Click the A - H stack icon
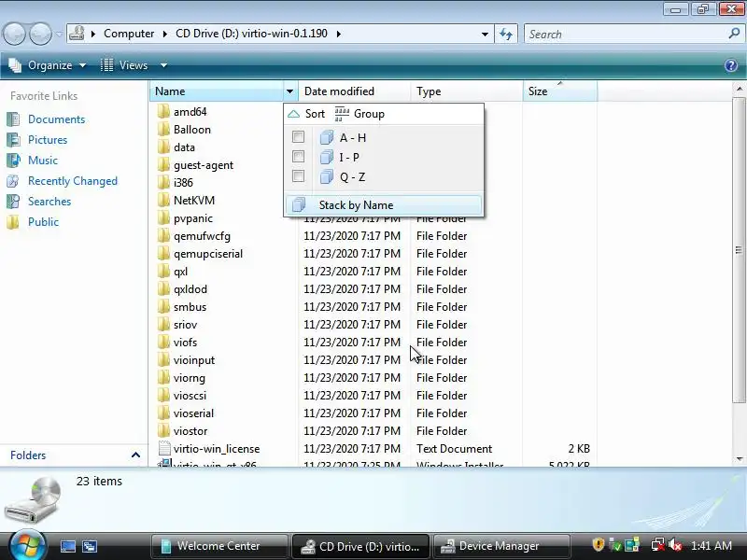This screenshot has height=560, width=747. click(326, 137)
